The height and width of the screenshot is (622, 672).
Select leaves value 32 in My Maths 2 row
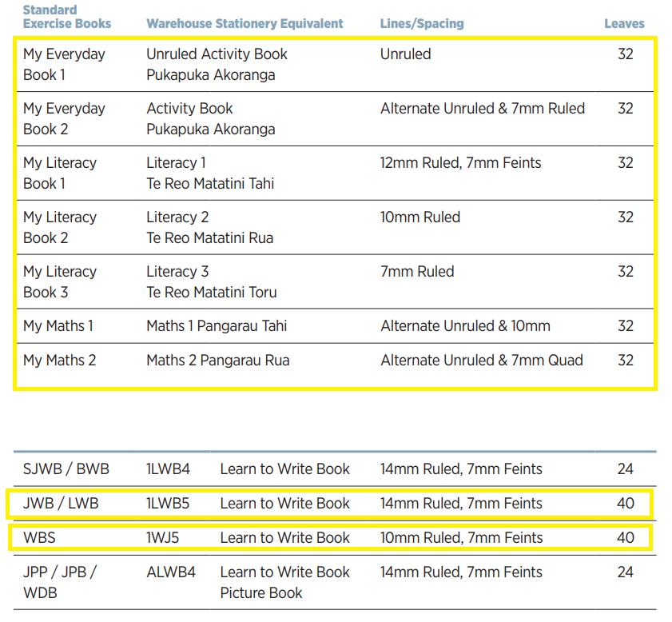pyautogui.click(x=626, y=360)
